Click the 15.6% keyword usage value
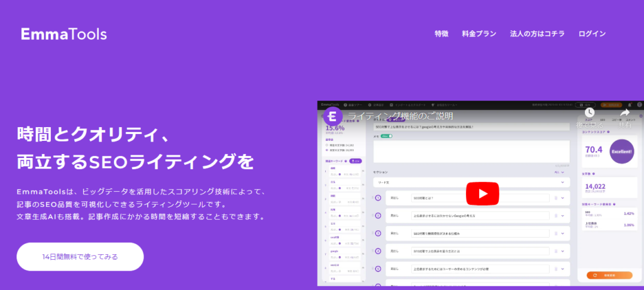644x290 pixels. tap(335, 128)
